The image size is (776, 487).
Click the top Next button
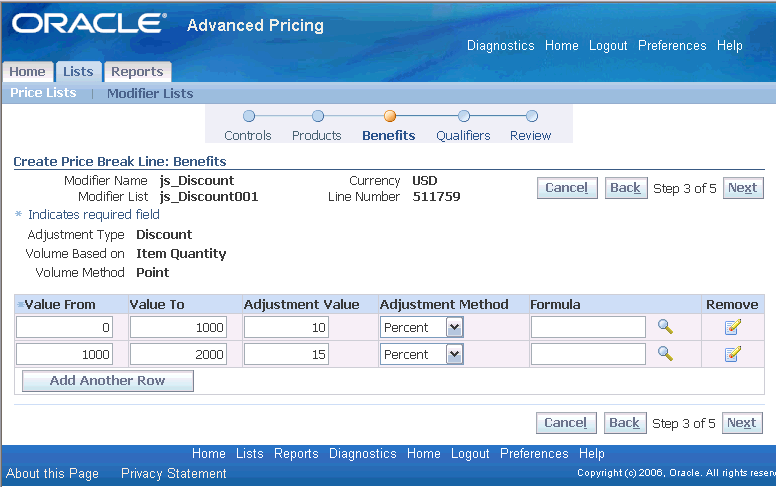(743, 188)
